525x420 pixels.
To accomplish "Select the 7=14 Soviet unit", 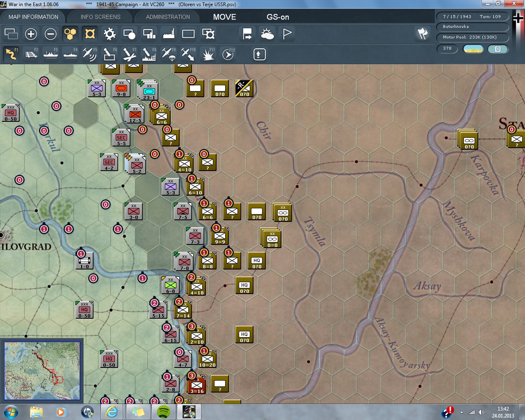I will (183, 310).
